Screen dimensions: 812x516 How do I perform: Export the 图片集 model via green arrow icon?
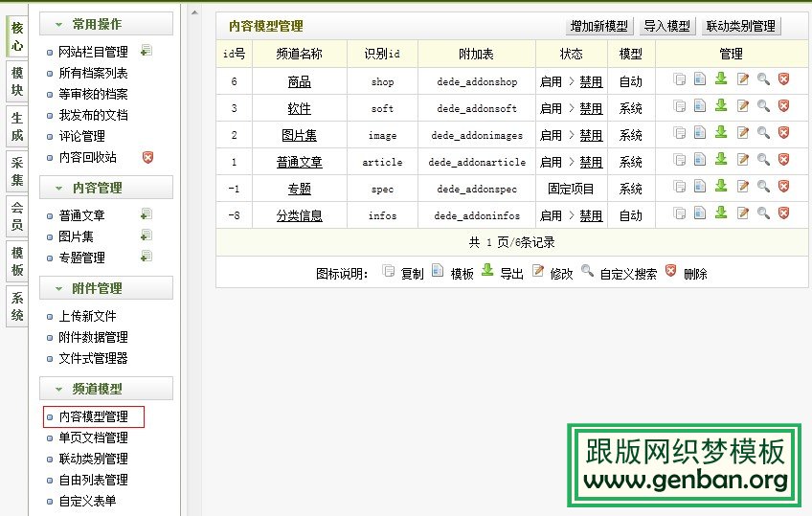tap(721, 133)
